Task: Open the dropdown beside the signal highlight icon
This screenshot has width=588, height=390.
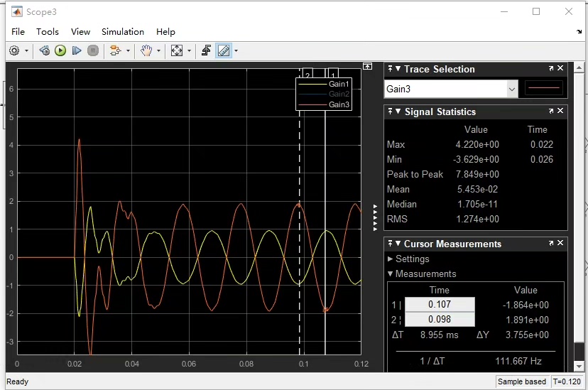Action: point(129,50)
